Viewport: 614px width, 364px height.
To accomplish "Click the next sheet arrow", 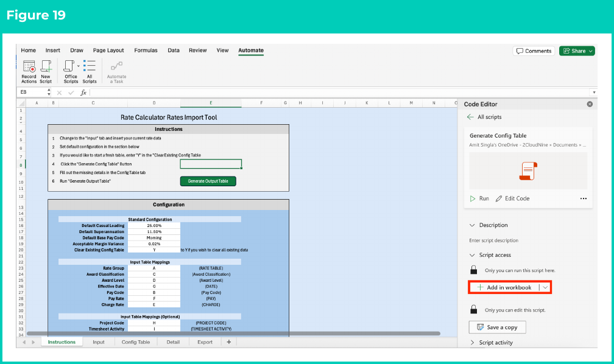I will click(x=34, y=342).
